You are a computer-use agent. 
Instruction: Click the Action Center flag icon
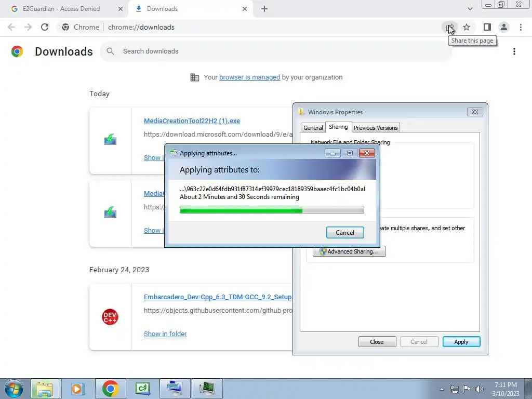[x=467, y=389]
